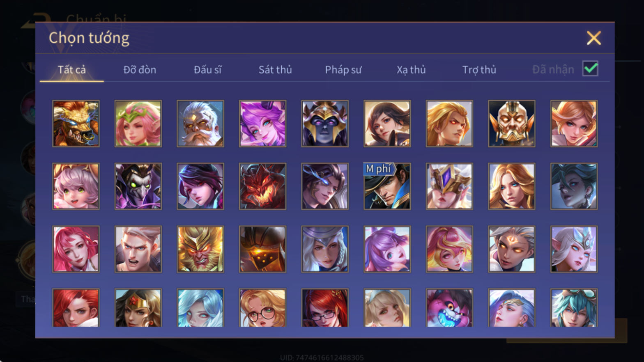This screenshot has width=644, height=362.
Task: Choose the girl with round glasses hero
Action: [x=263, y=308]
